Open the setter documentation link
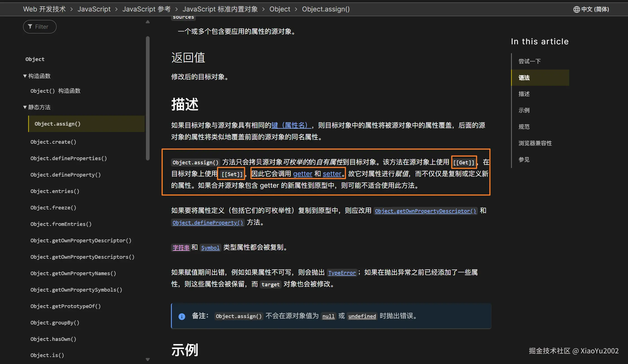This screenshot has height=364, width=628. [332, 174]
